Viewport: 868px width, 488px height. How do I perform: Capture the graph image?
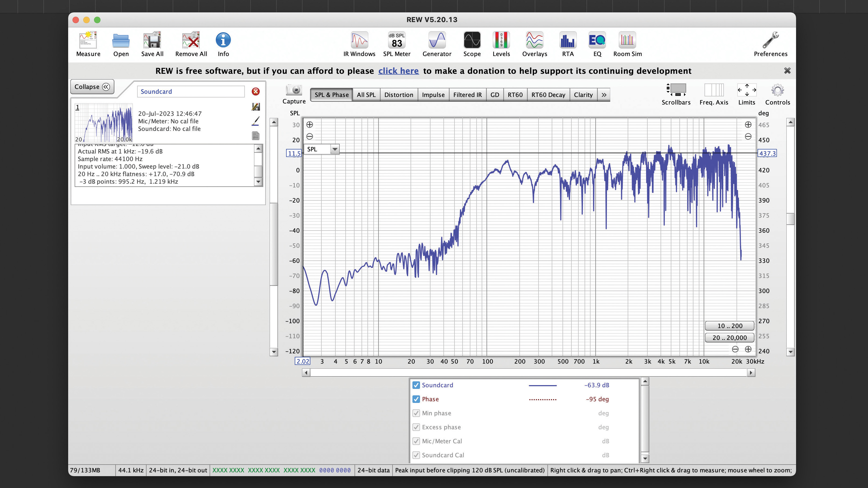tap(294, 94)
